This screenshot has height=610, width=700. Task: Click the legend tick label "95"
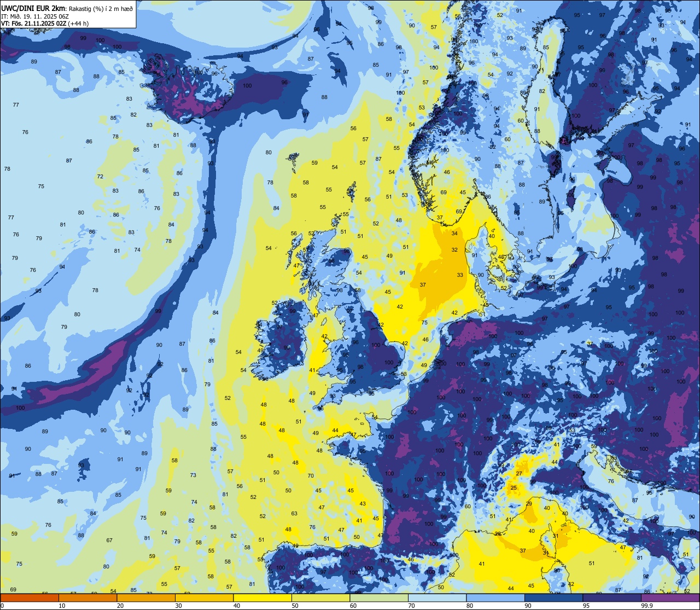click(x=586, y=606)
